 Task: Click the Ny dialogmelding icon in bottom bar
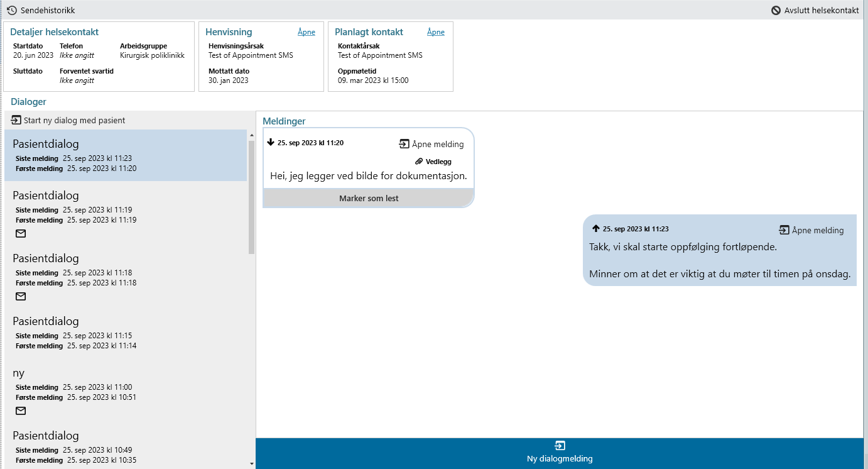560,446
